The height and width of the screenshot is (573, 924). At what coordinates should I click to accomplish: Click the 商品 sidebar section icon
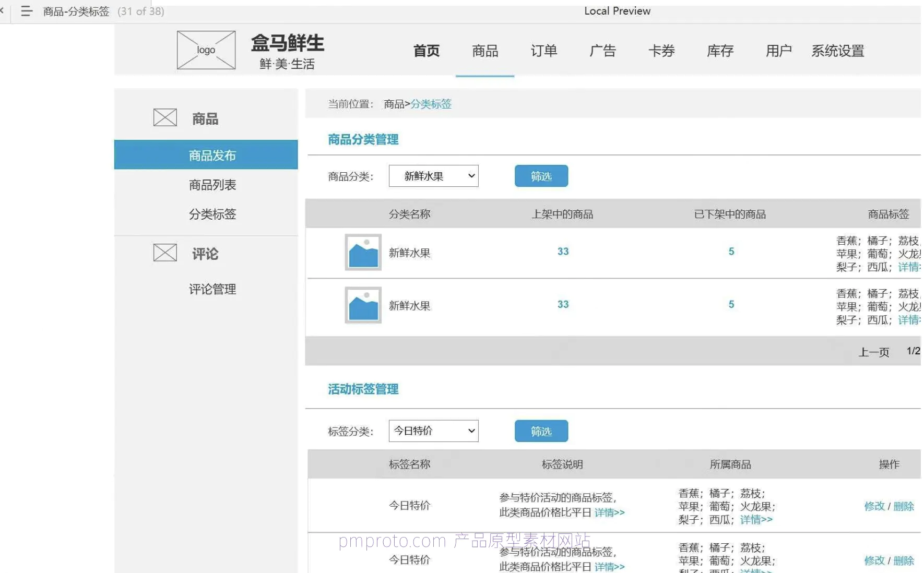(165, 117)
